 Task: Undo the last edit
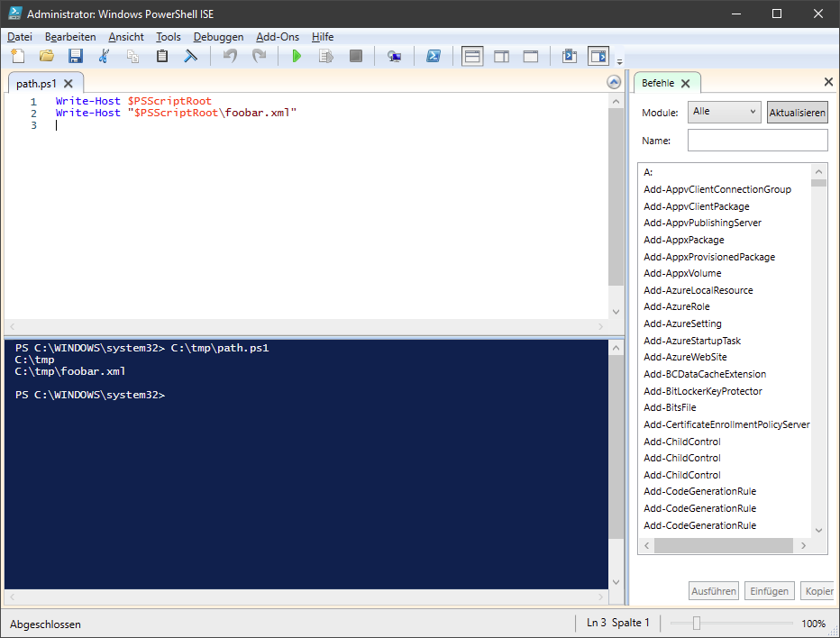230,56
